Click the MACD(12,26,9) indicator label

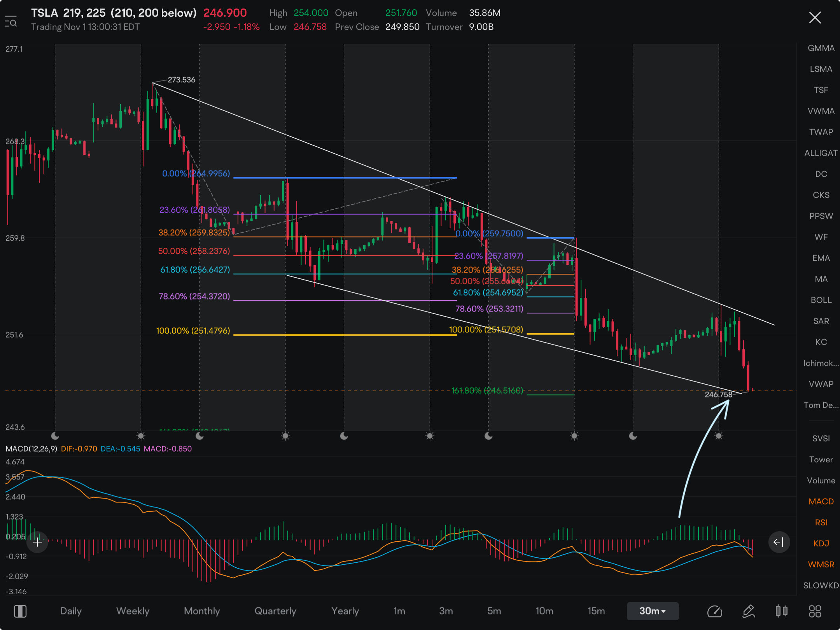(31, 449)
